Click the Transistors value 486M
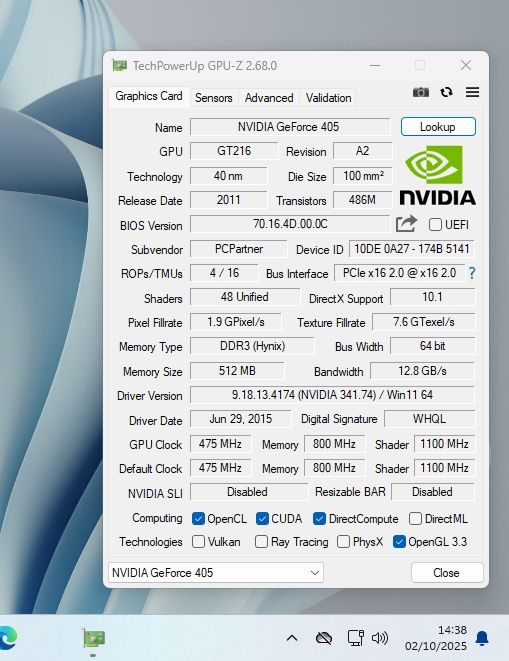Screen dimensions: 509x661 (363, 200)
